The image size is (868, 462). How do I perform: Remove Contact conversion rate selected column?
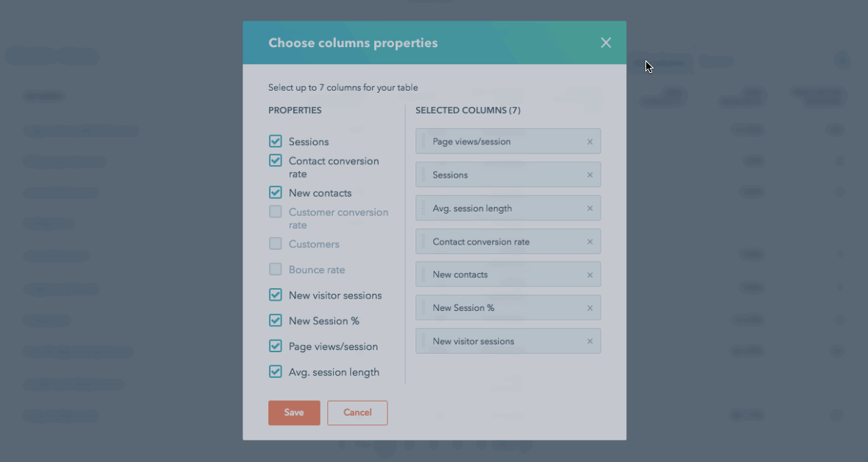589,242
